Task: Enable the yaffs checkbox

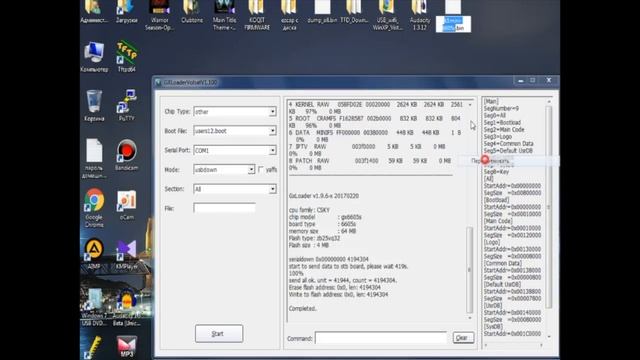Action: click(x=261, y=169)
